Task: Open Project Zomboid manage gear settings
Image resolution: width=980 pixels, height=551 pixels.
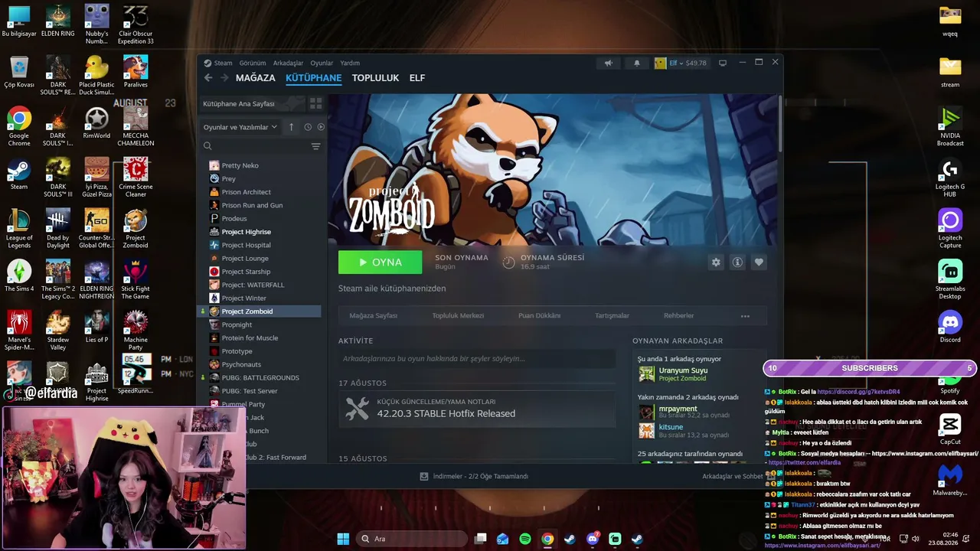Action: coord(716,262)
